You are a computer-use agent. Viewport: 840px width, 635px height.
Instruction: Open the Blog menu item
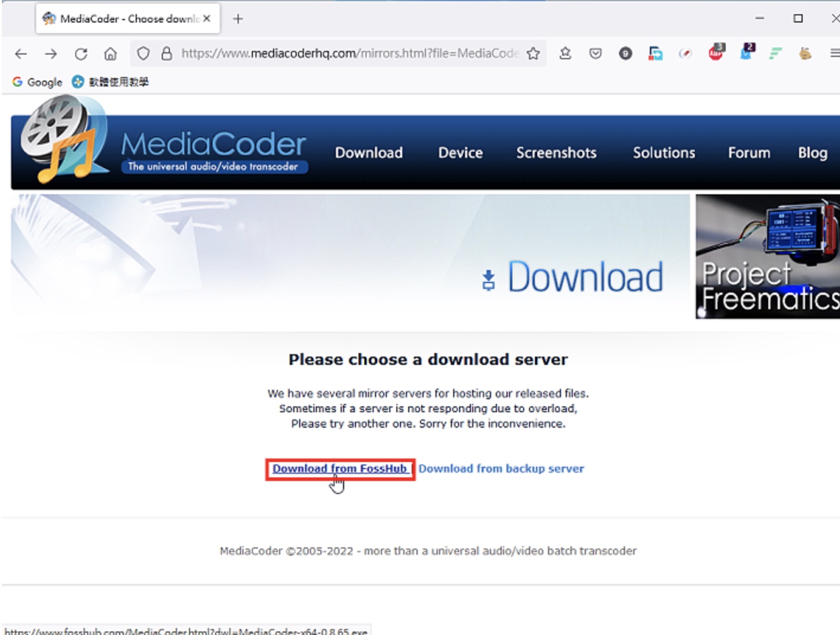(x=813, y=153)
